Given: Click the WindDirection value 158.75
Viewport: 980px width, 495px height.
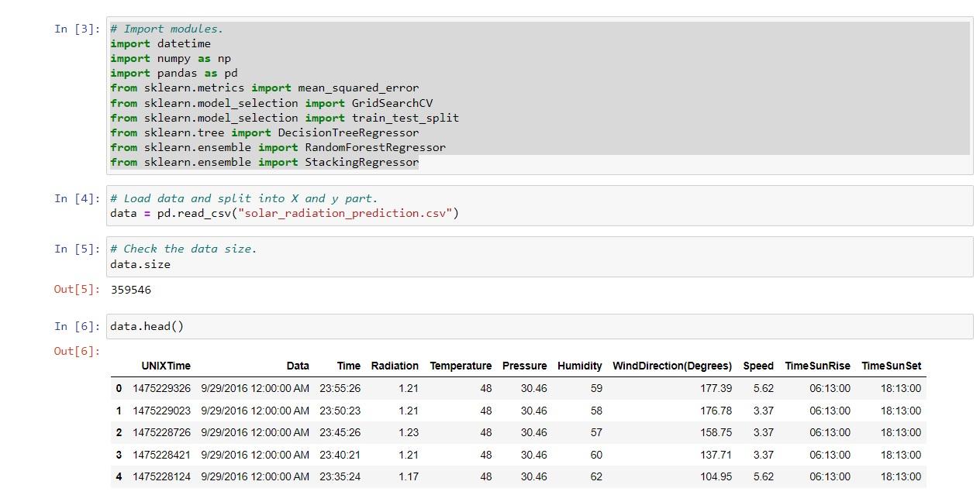Looking at the screenshot, I should [x=716, y=432].
